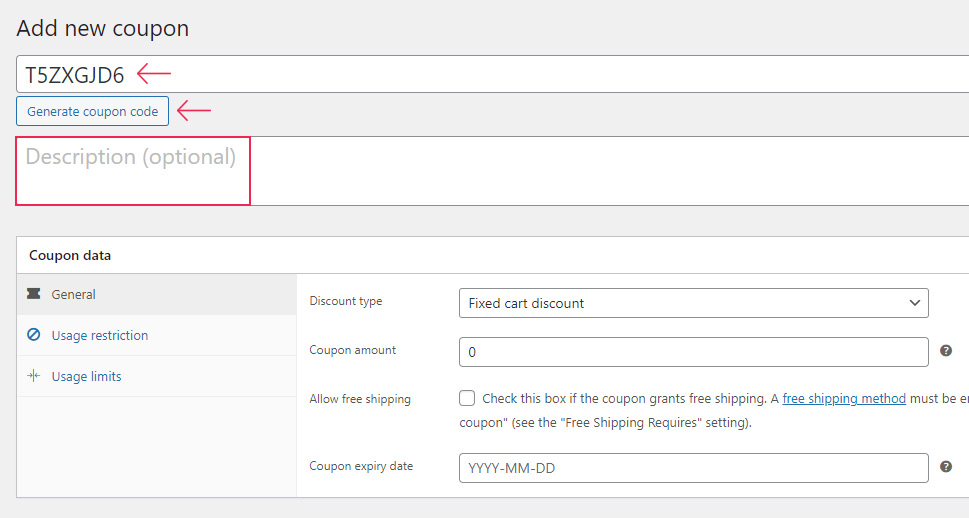969x518 pixels.
Task: Enable the Allow free shipping checkbox
Action: (467, 398)
